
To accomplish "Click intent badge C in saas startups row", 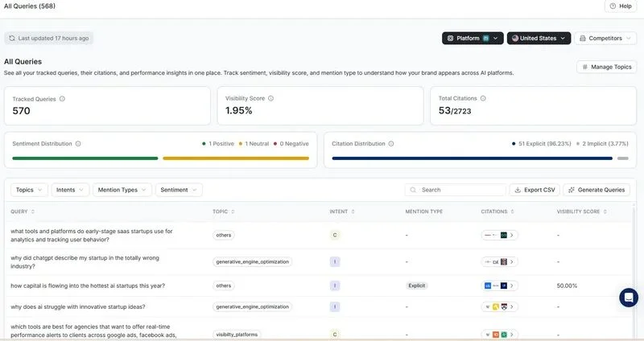I will pos(335,235).
